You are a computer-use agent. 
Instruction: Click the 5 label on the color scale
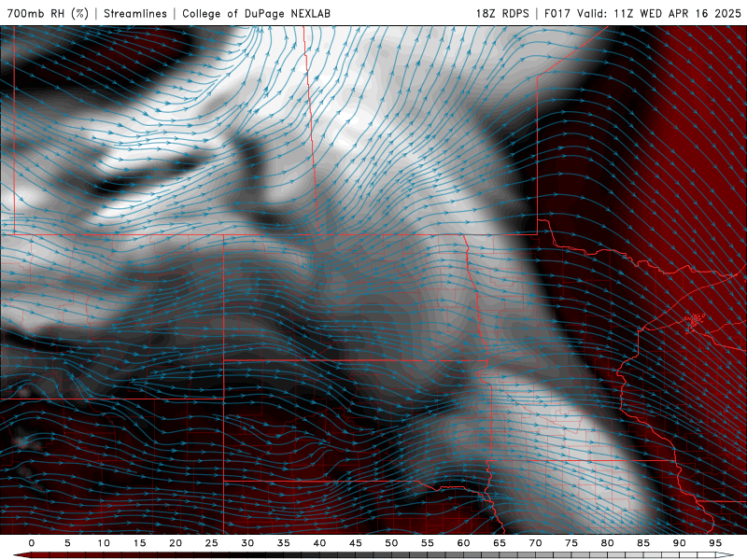coord(67,543)
